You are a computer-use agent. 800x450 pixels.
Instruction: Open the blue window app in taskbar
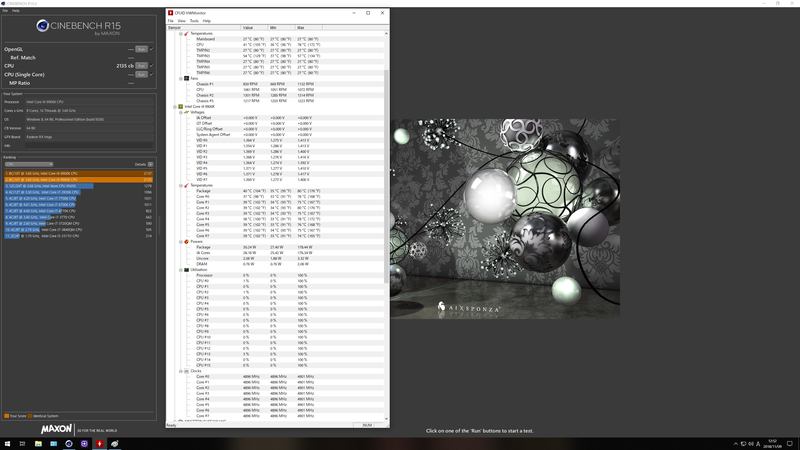[54, 444]
